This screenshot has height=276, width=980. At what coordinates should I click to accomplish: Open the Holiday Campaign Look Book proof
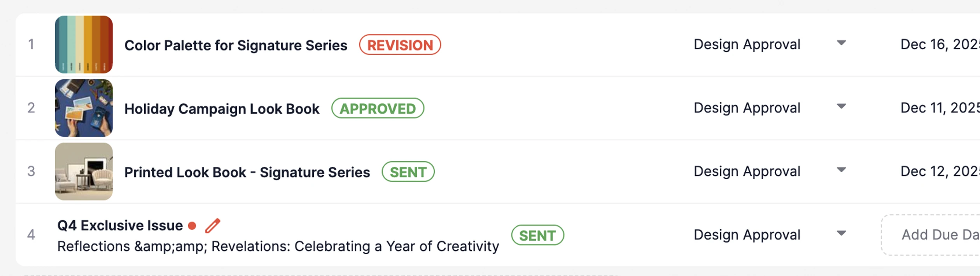coord(222,108)
